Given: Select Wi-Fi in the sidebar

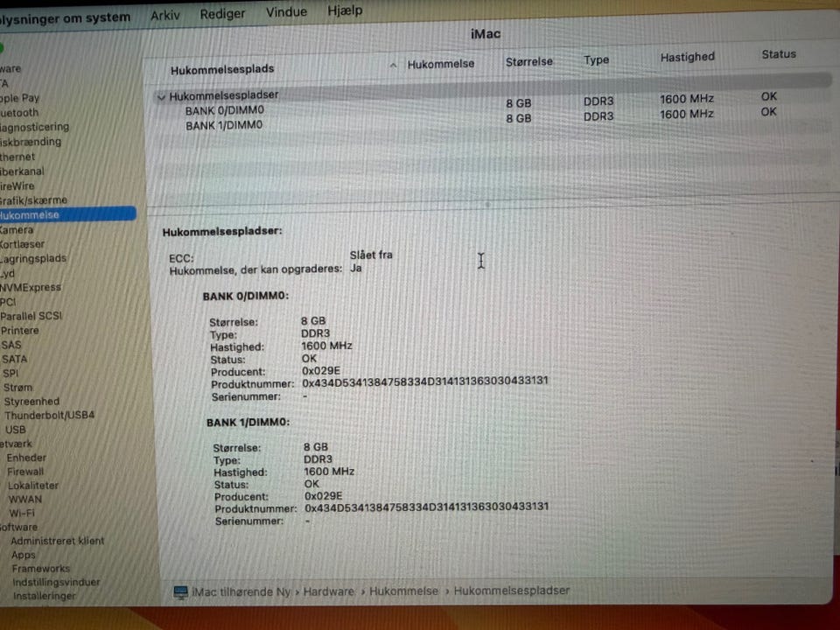Looking at the screenshot, I should tap(22, 513).
